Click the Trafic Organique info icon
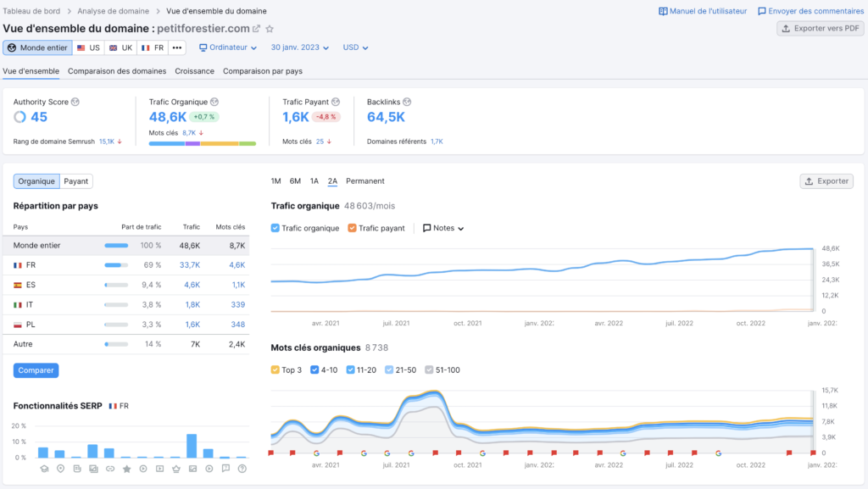The width and height of the screenshot is (868, 489). pos(214,102)
